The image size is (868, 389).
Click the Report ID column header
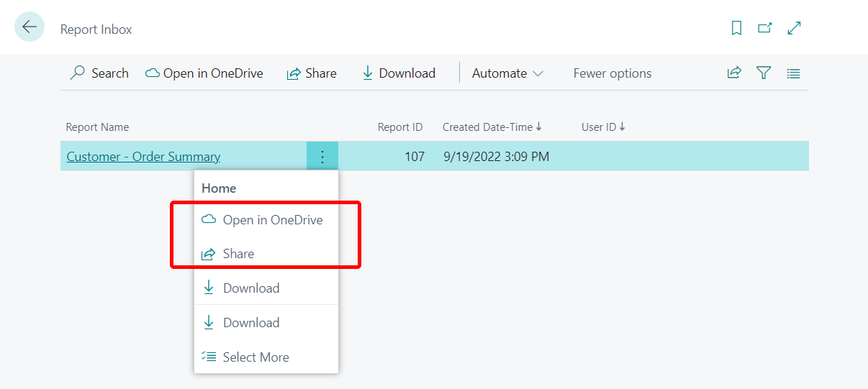tap(400, 127)
